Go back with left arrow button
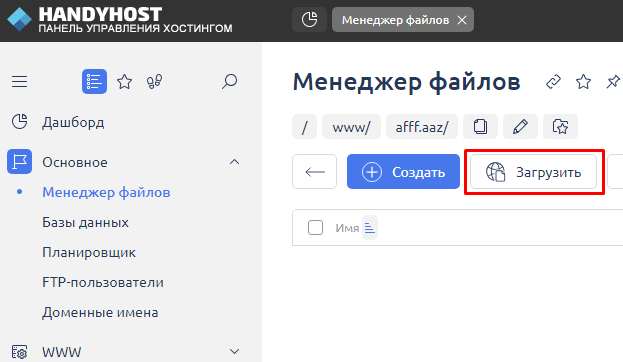This screenshot has width=623, height=362. coord(314,172)
